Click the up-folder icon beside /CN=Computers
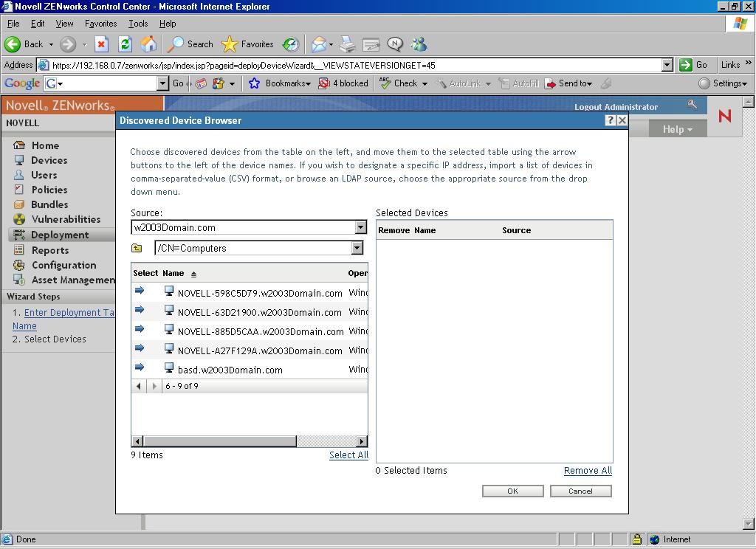Screen dimensions: 756x549 click(137, 248)
